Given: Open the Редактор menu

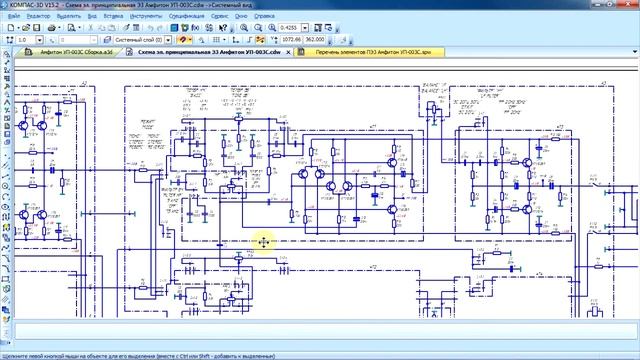Looking at the screenshot, I should point(38,16).
